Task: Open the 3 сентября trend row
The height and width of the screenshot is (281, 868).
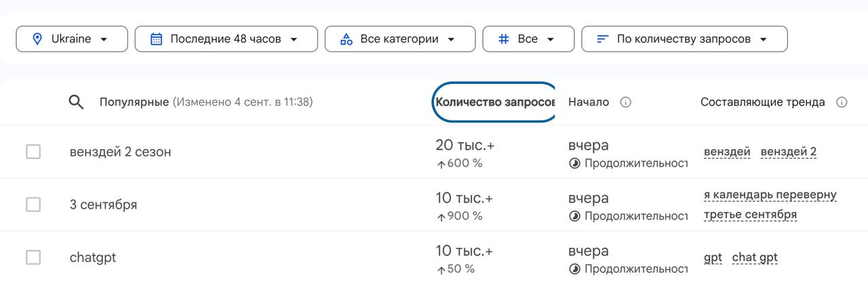Action: (103, 204)
